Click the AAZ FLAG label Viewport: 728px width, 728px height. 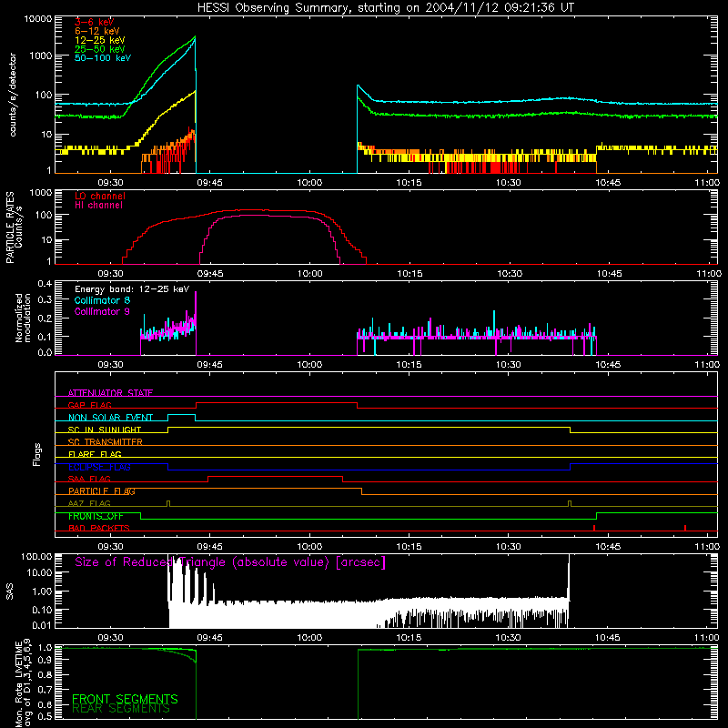pos(89,503)
